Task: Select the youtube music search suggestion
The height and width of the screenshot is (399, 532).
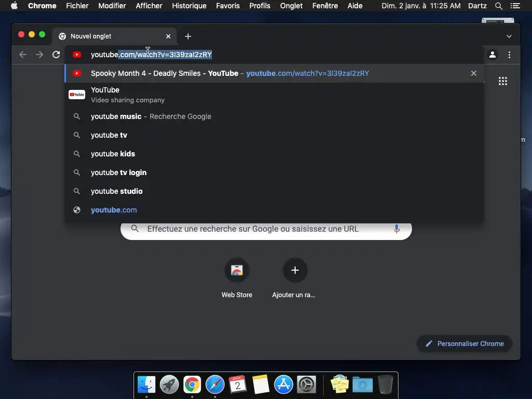Action: [x=274, y=116]
